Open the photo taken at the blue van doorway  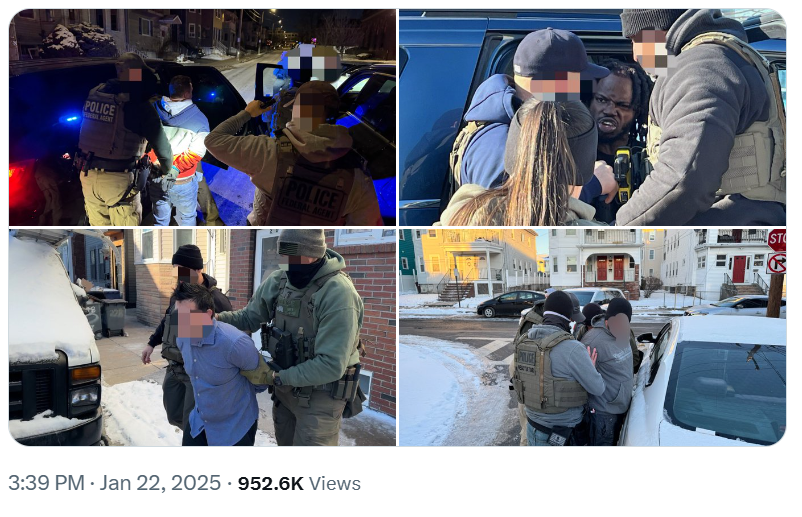coord(592,117)
